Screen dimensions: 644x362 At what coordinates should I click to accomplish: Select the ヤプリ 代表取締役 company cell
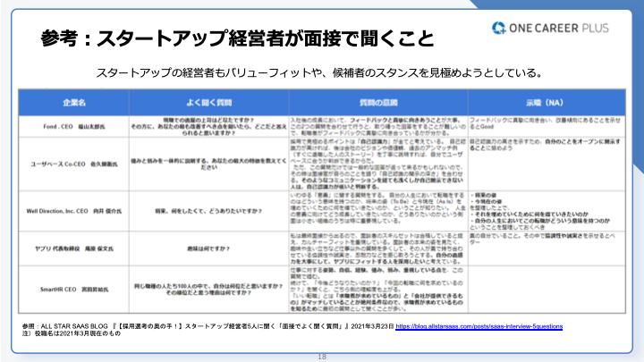coord(74,248)
